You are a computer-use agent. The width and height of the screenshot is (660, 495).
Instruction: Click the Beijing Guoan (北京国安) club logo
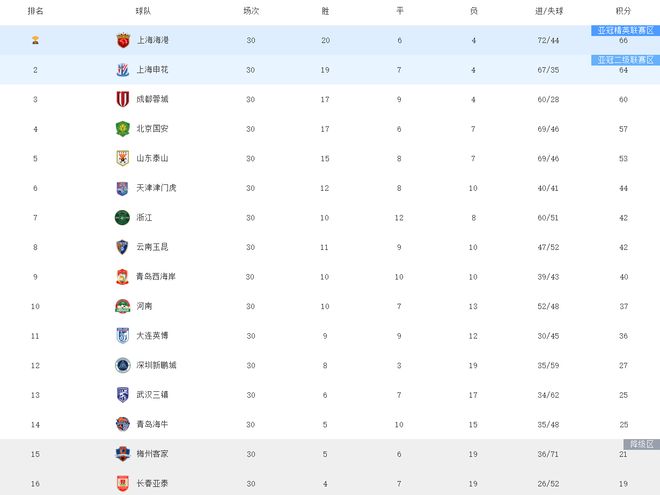click(x=122, y=129)
